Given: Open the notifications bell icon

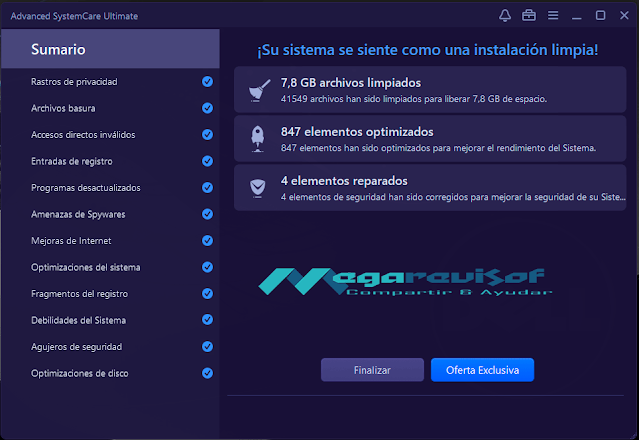Looking at the screenshot, I should point(505,15).
